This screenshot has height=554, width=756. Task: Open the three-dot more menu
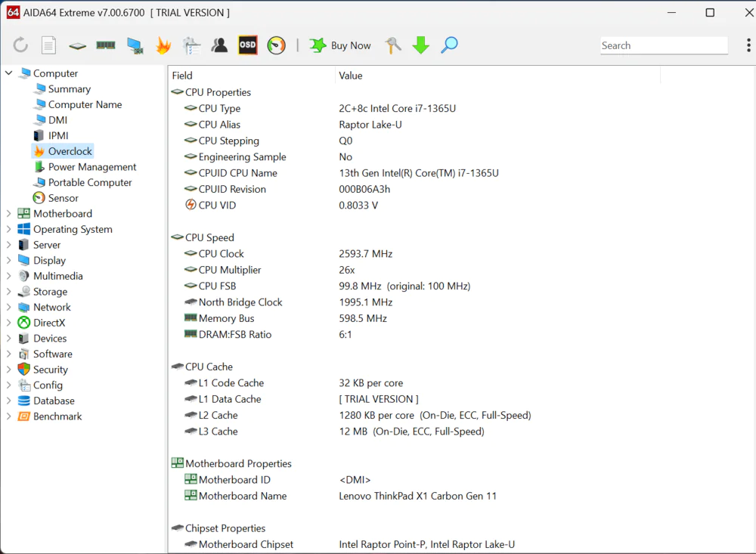(x=748, y=45)
